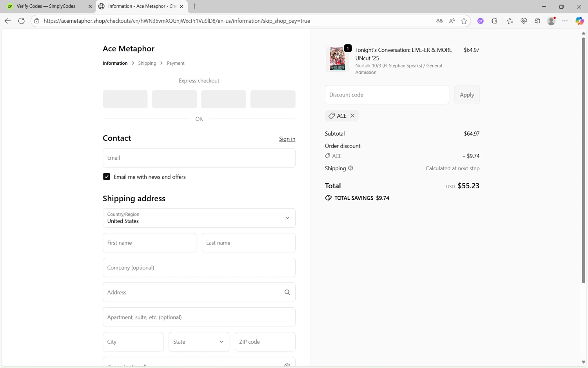Focus the Discount code field
Image resolution: width=588 pixels, height=368 pixels.
coord(387,95)
